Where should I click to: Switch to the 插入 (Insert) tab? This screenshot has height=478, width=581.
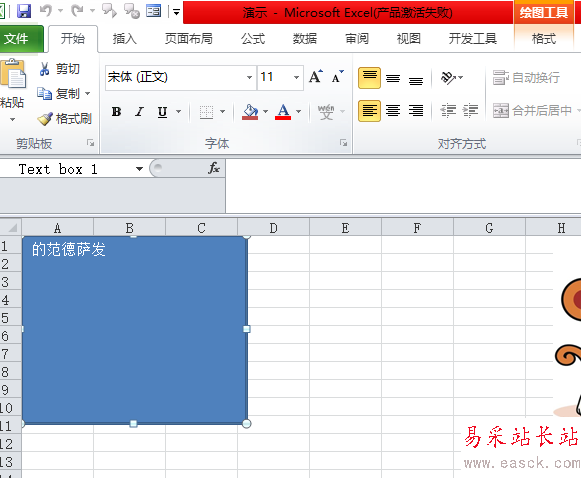click(x=125, y=39)
